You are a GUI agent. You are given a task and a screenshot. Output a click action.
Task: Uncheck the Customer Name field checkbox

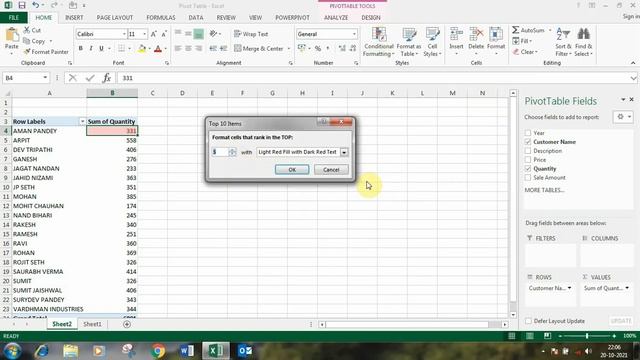click(528, 142)
